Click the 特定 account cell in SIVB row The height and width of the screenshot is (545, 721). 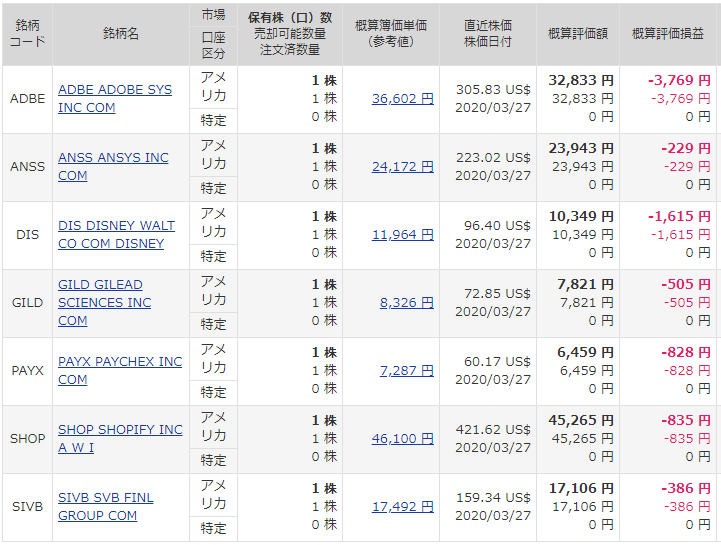pos(213,528)
